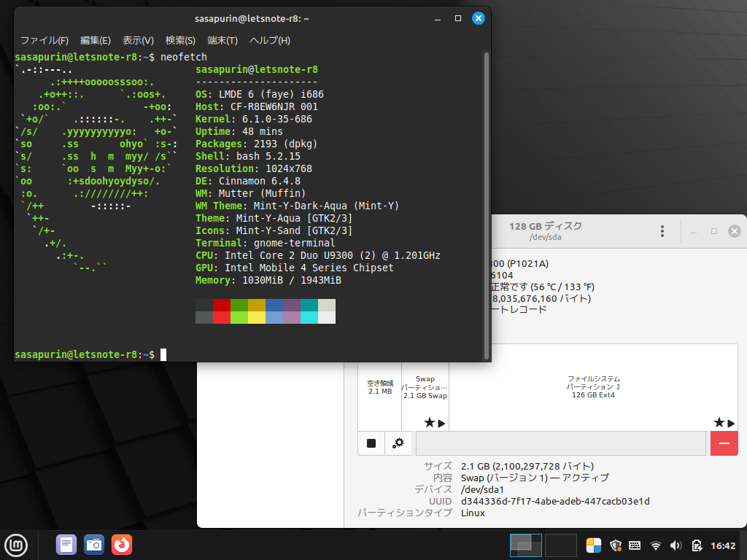The height and width of the screenshot is (560, 747).
Task: Open the 表示(V) menu in terminal
Action: (x=138, y=41)
